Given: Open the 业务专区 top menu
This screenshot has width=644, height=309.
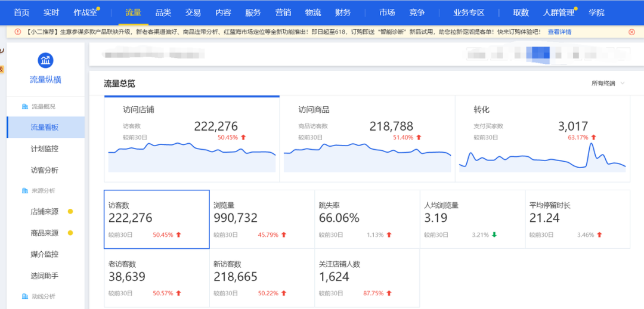Looking at the screenshot, I should point(469,13).
